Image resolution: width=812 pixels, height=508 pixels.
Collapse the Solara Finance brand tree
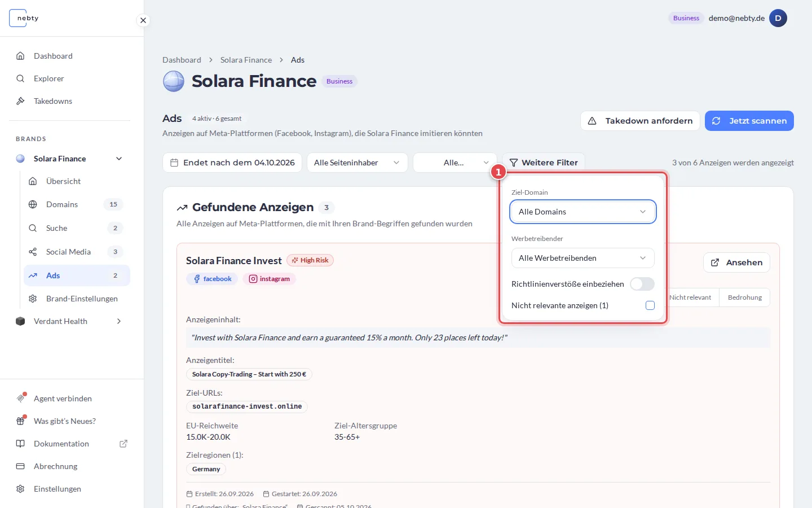[119, 159]
